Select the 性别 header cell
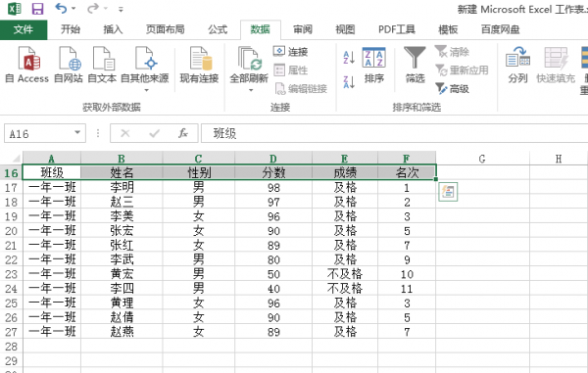588x373 pixels. [199, 172]
